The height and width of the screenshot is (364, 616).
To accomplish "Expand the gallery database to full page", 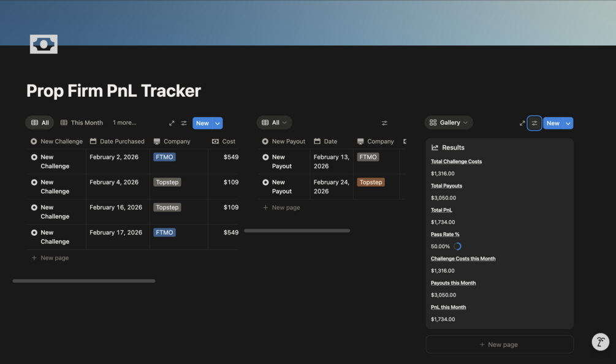I will pos(522,123).
